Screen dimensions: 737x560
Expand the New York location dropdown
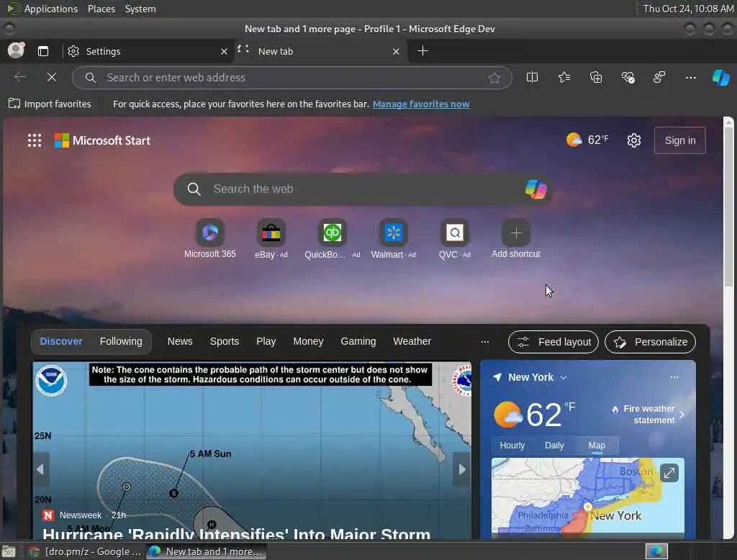point(563,377)
